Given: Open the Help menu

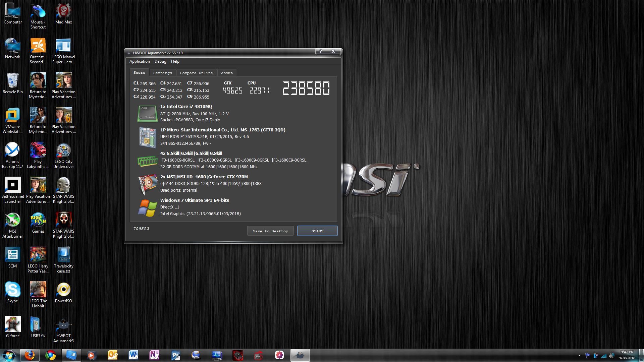Looking at the screenshot, I should coord(175,61).
